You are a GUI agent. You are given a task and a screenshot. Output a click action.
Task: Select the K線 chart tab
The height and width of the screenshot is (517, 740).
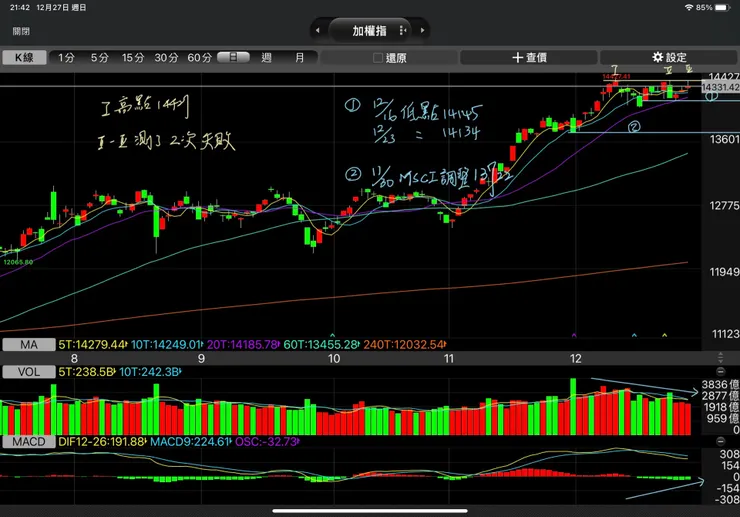coord(24,58)
